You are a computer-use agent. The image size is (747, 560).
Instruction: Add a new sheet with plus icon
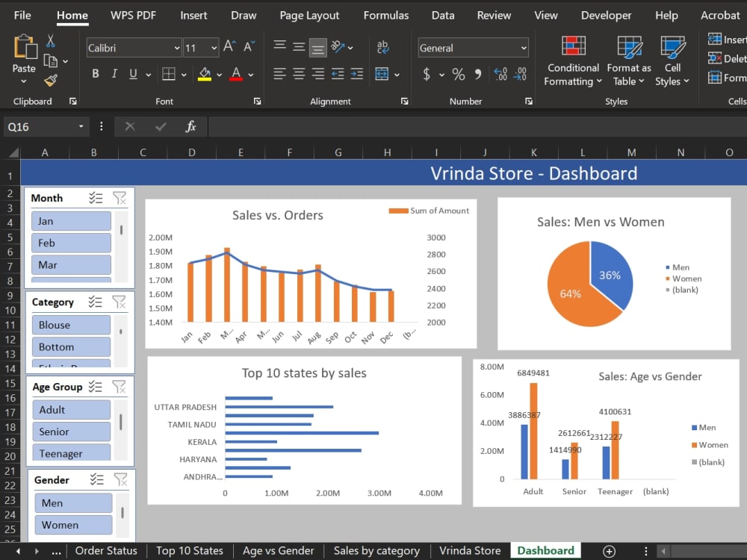click(x=609, y=551)
